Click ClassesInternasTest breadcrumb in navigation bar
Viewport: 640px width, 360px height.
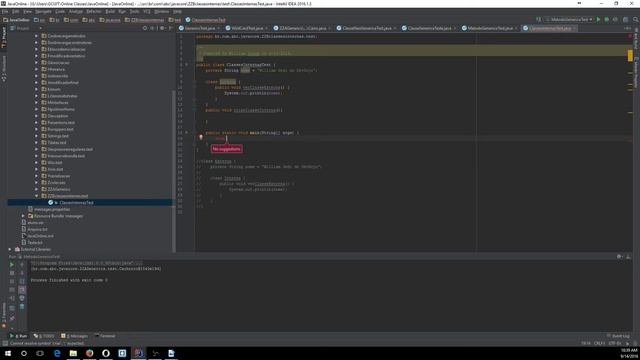click(205, 20)
